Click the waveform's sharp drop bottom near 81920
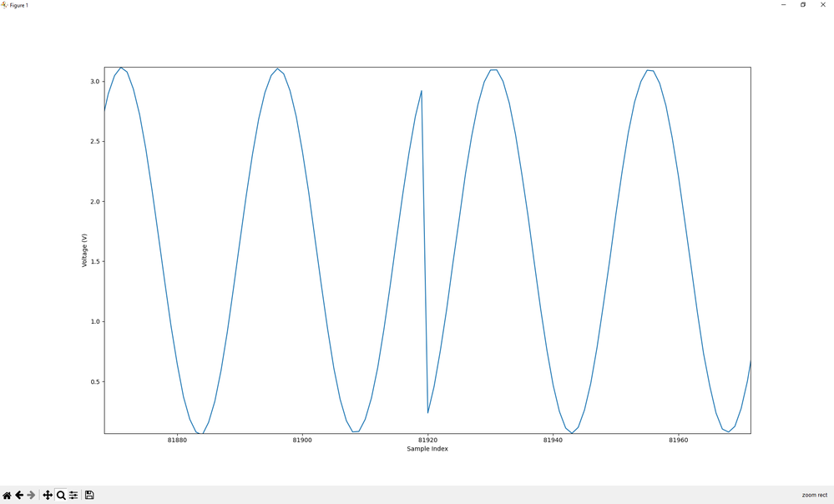Viewport: 834px width, 504px height. point(427,412)
